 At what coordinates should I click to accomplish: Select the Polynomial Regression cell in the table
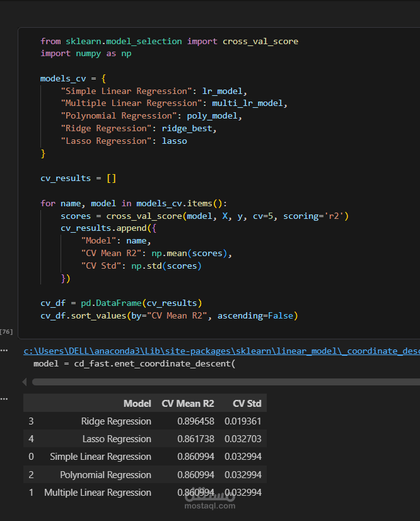tap(105, 475)
